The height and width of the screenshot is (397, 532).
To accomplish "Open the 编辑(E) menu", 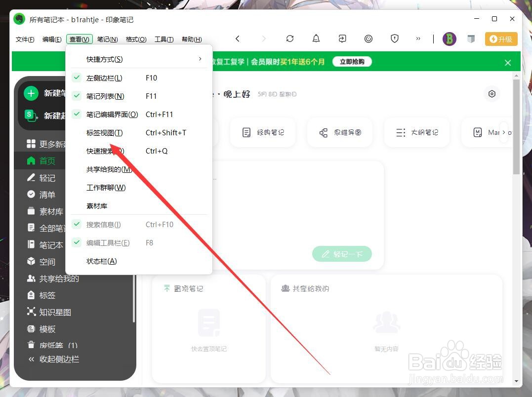I will point(51,40).
